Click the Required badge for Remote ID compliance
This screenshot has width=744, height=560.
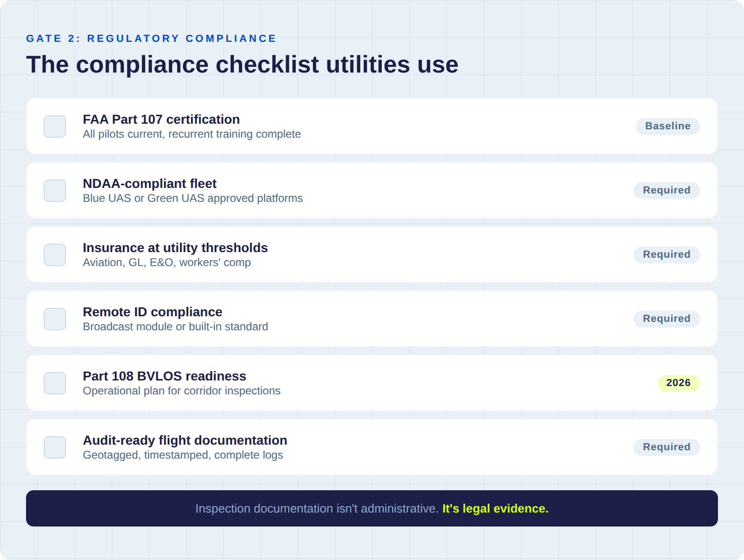click(667, 319)
